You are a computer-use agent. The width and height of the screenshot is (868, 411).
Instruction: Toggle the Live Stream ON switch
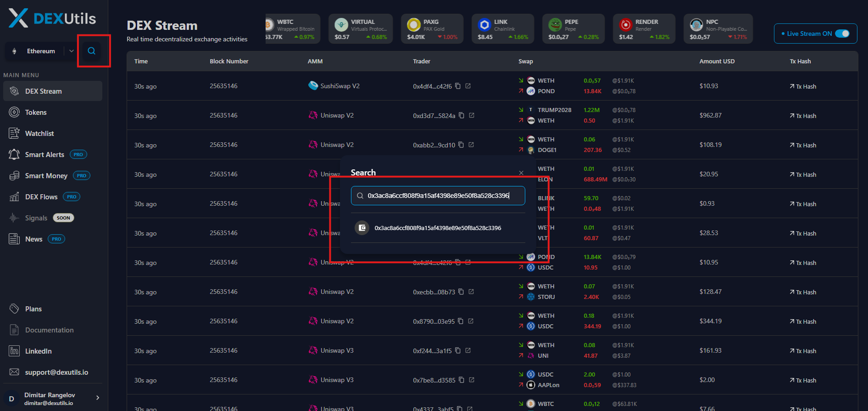pos(842,34)
